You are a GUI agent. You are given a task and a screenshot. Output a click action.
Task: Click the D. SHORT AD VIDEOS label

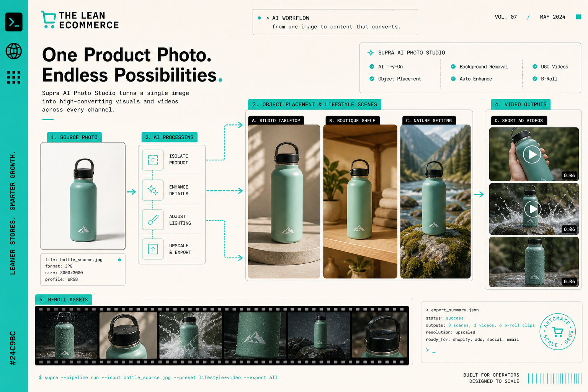click(x=519, y=121)
